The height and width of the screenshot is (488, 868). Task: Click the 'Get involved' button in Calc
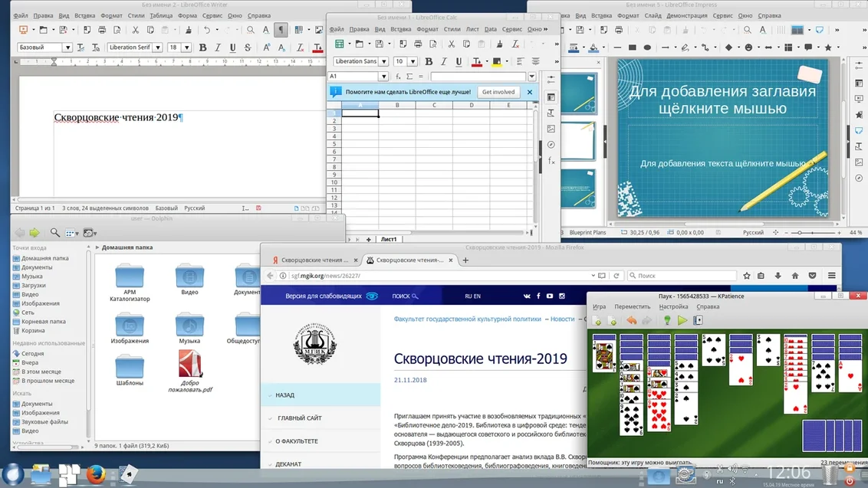498,92
